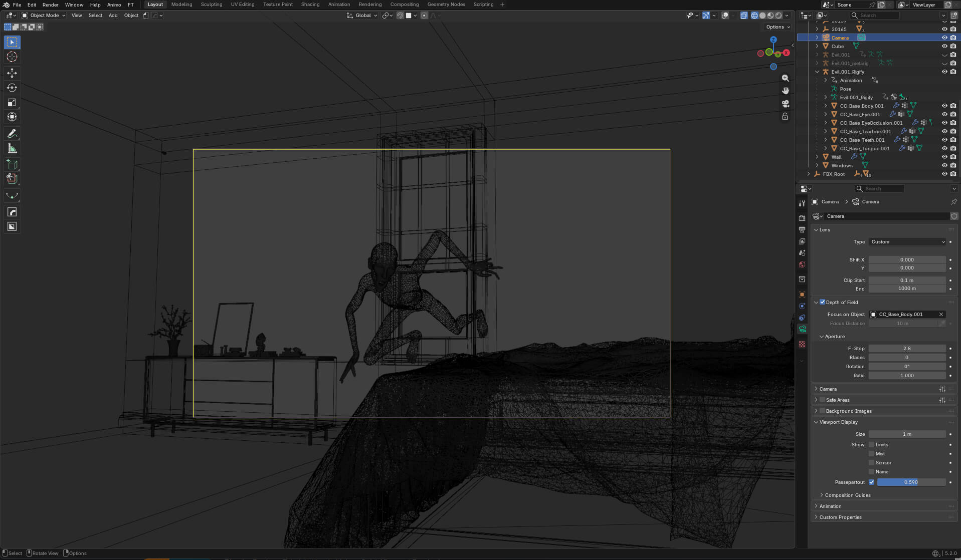Open Render properties tab icon
961x560 pixels.
802,218
